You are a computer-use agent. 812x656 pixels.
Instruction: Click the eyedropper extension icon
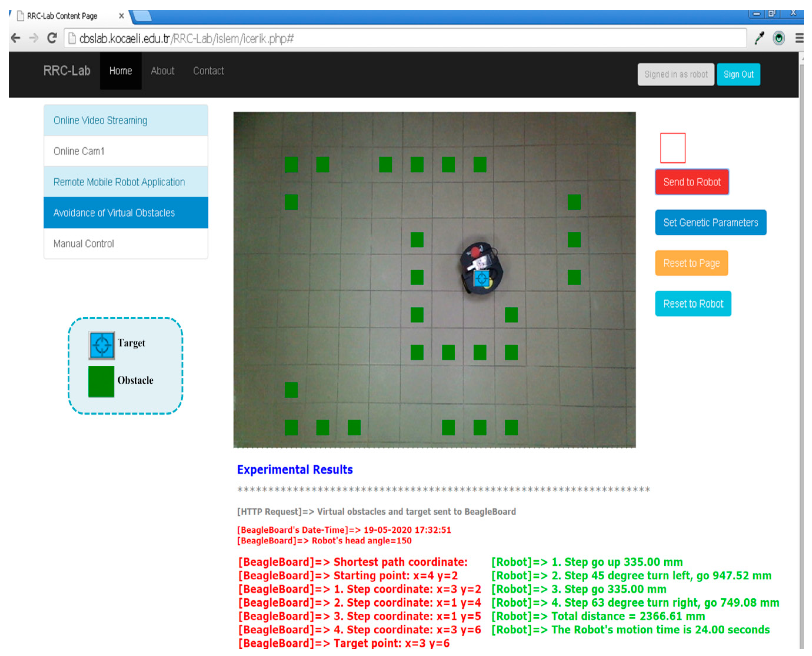[x=759, y=38]
